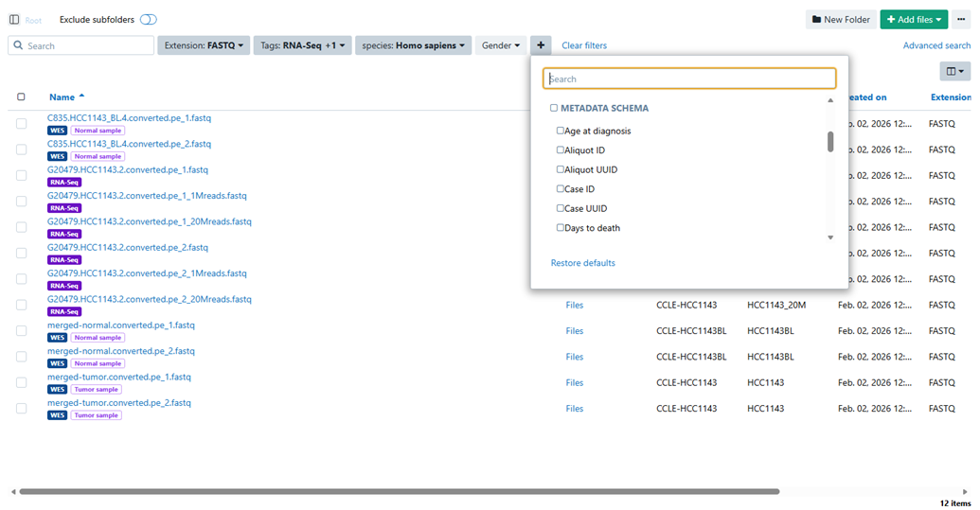Click the 12 items count
The height and width of the screenshot is (510, 980).
[x=955, y=503]
